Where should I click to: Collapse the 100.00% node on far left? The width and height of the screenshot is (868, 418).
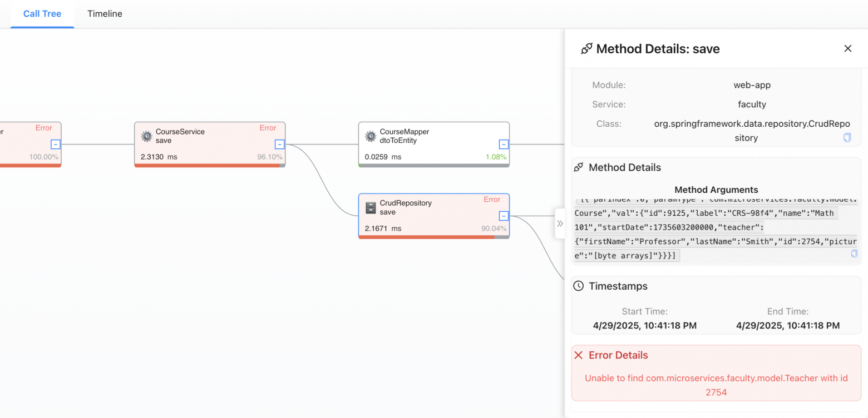55,145
